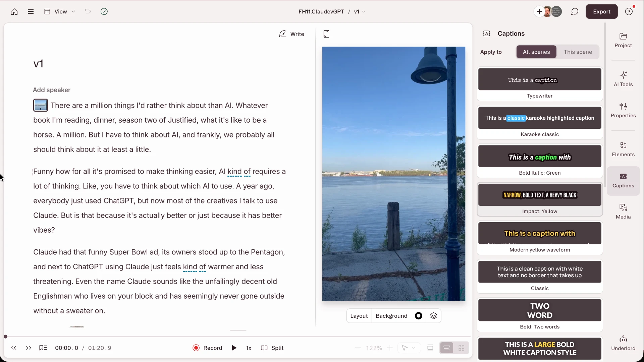Switch to the Project tab
Screen dimensions: 644x362
pos(623,40)
